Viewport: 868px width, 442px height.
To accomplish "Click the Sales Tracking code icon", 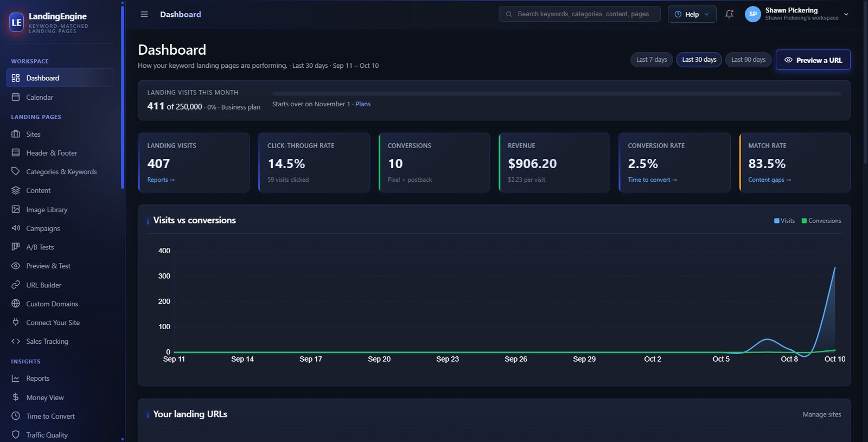I will [16, 341].
